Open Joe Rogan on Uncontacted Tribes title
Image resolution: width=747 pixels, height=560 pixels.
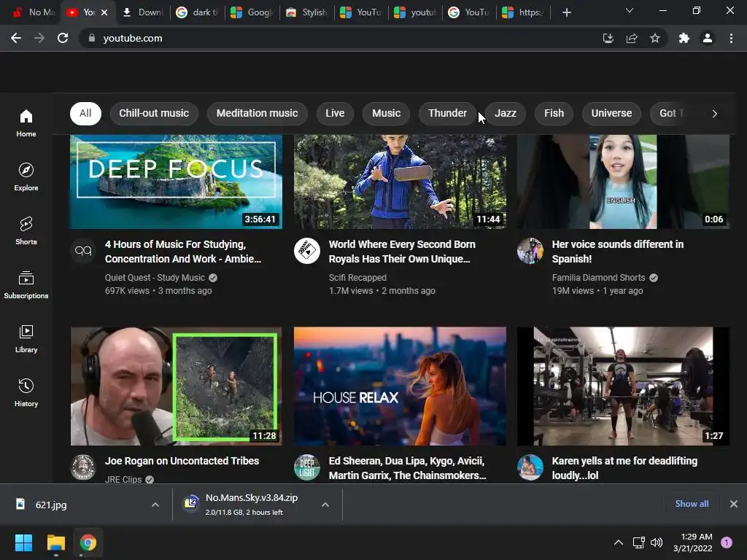point(182,461)
